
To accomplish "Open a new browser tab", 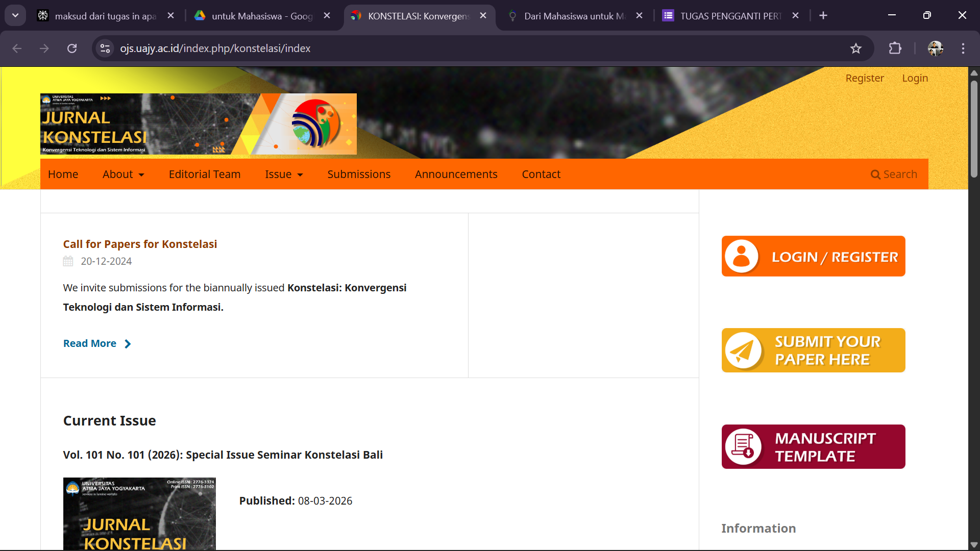I will click(823, 15).
